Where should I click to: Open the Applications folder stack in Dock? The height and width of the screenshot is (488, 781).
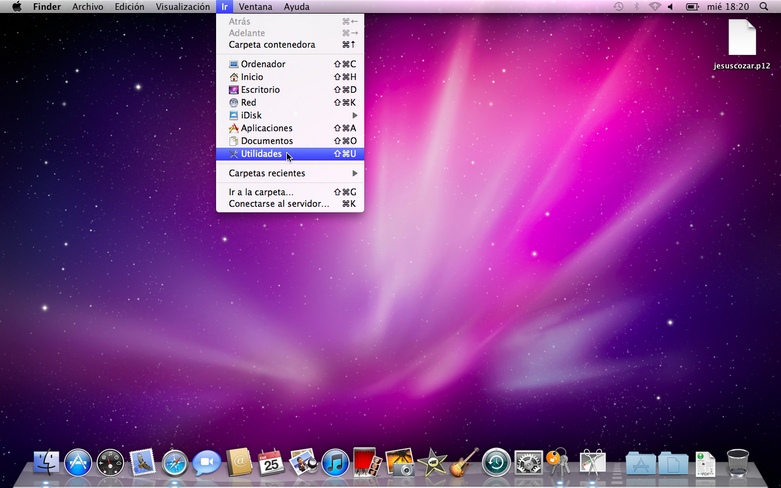tap(641, 464)
